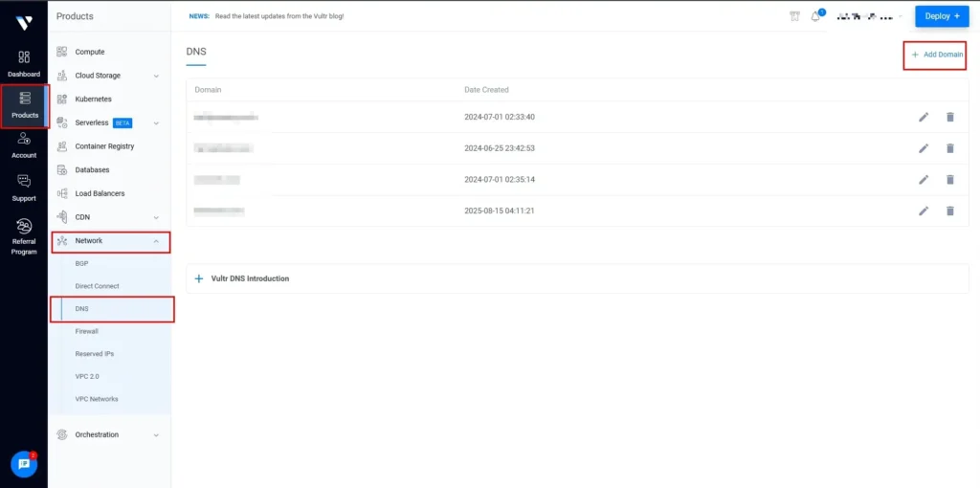Edit the domain created 2024-07-01 02:35:14
Screen dimensions: 980x488
(x=924, y=179)
